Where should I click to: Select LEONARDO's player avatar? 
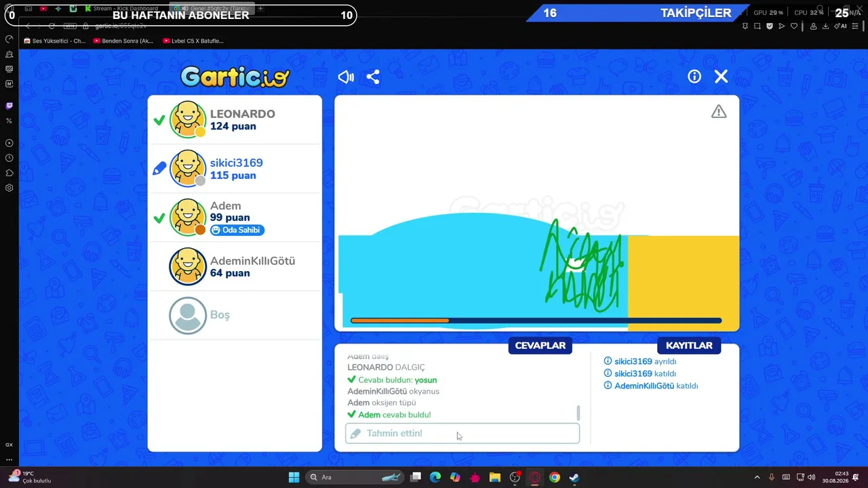pos(188,119)
